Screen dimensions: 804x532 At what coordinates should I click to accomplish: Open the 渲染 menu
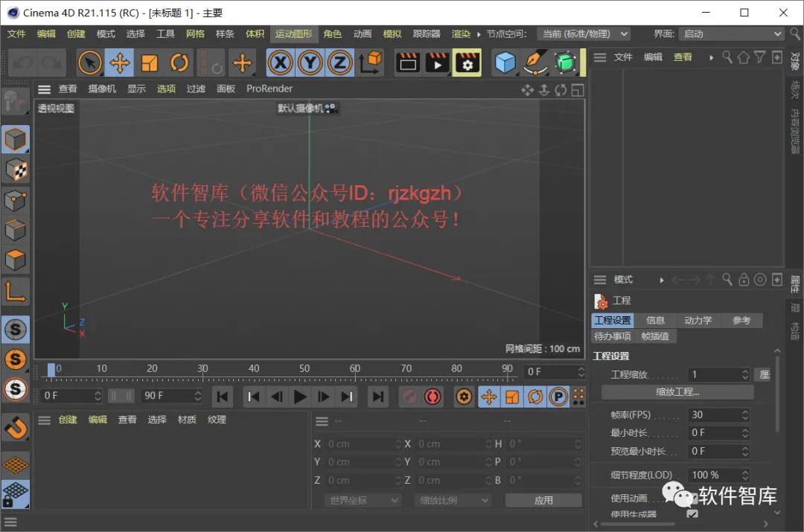pos(461,33)
